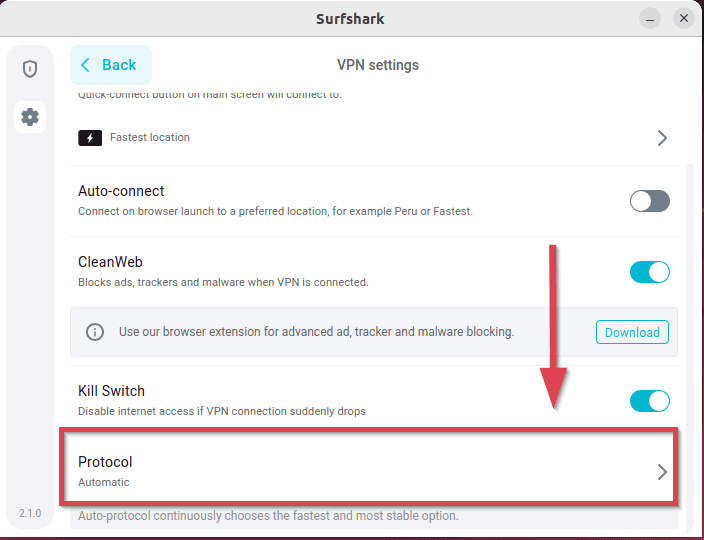Turn off the CleanWeb toggle
This screenshot has width=704, height=540.
point(649,272)
